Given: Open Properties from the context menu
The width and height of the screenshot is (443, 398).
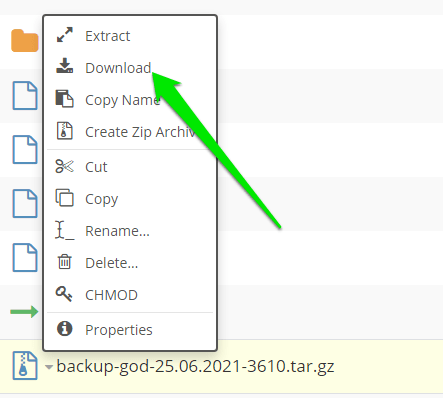Looking at the screenshot, I should [x=130, y=330].
